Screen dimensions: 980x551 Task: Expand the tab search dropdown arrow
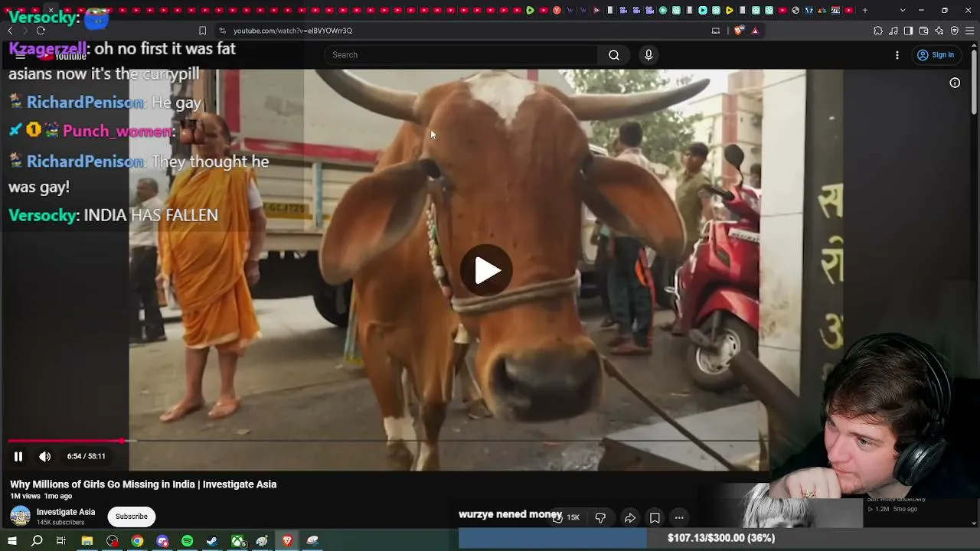point(903,11)
